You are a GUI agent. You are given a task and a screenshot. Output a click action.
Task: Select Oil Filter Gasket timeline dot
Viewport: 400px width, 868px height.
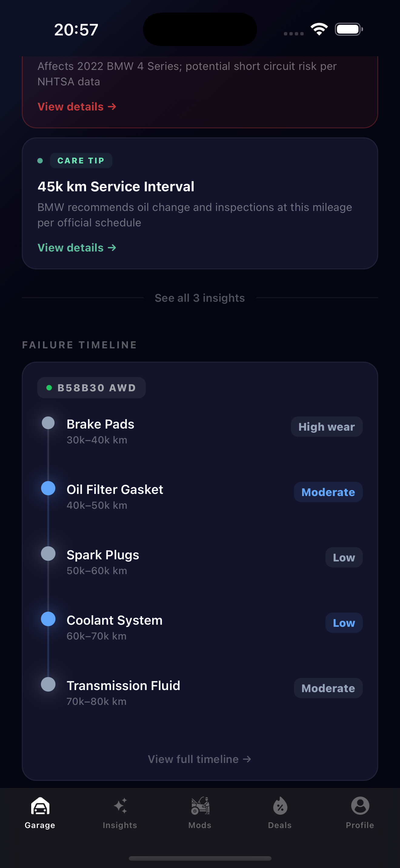click(x=48, y=488)
